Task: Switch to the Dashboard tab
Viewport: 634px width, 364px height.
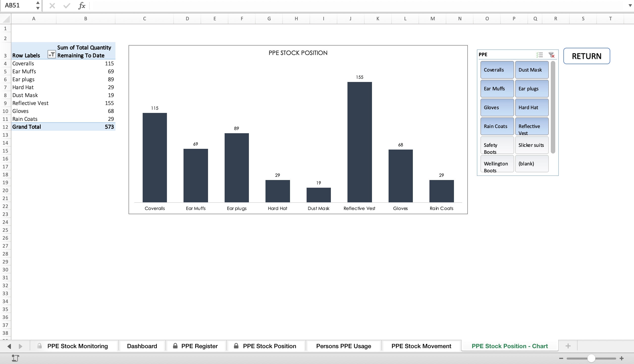Action: coord(142,346)
